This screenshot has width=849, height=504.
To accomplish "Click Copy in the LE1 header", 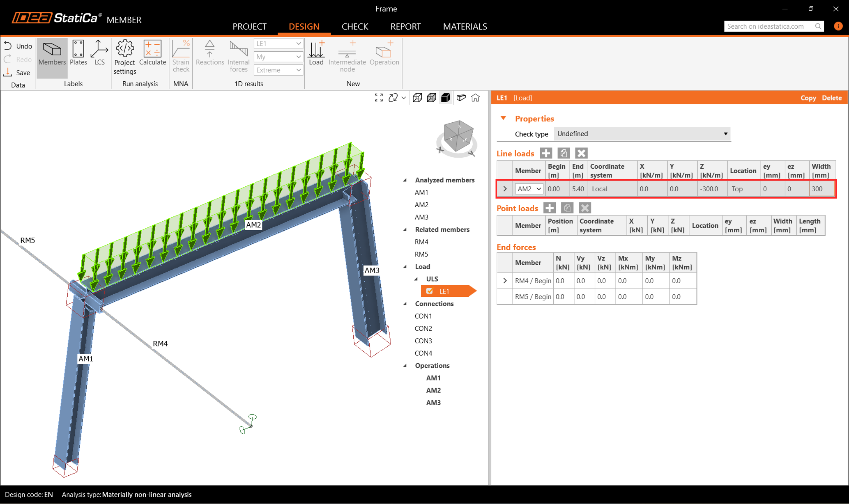I will (808, 98).
